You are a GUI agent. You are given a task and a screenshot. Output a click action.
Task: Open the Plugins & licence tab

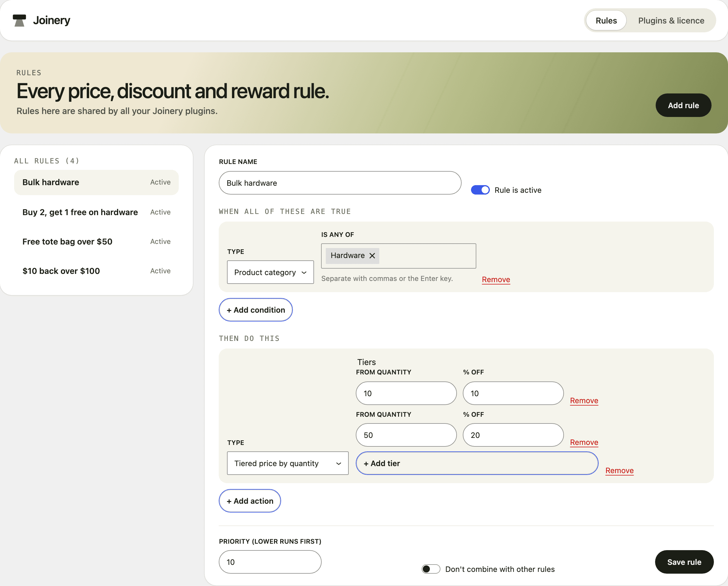click(671, 21)
